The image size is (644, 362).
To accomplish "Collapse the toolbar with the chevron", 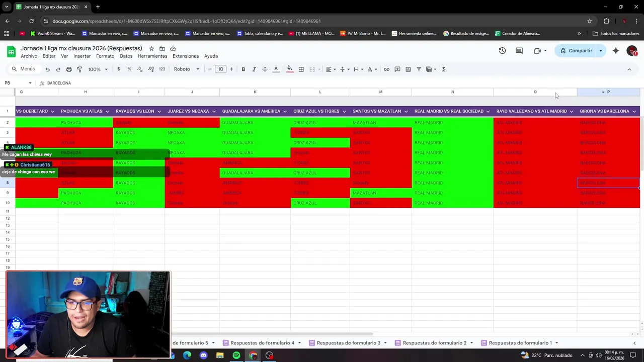I will pyautogui.click(x=629, y=69).
